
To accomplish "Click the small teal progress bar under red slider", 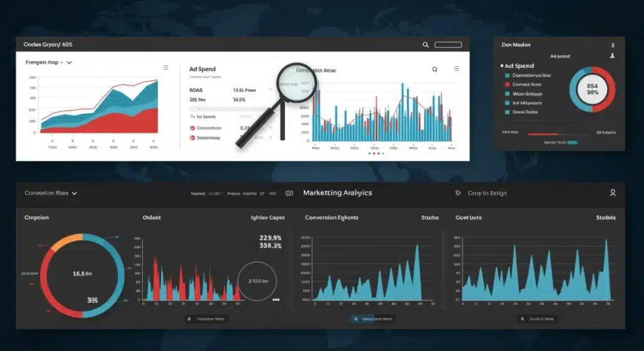I will point(572,143).
